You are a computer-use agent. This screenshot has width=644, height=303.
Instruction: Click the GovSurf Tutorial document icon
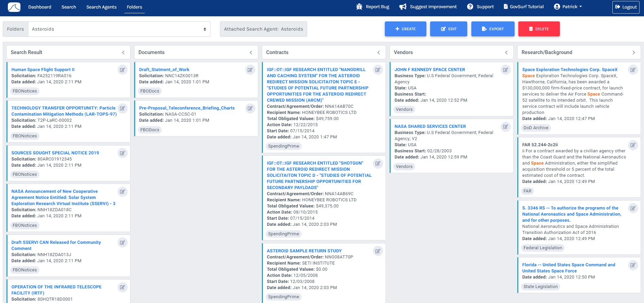506,7
